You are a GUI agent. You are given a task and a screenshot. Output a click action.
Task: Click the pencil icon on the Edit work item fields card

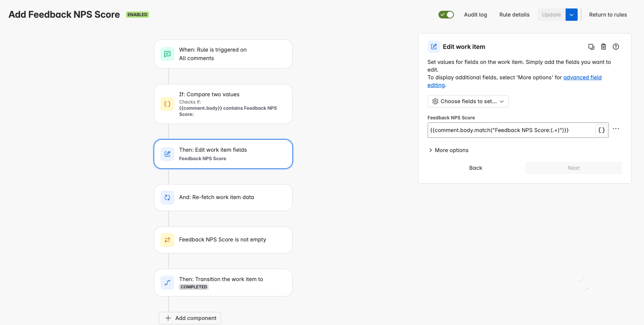click(167, 154)
